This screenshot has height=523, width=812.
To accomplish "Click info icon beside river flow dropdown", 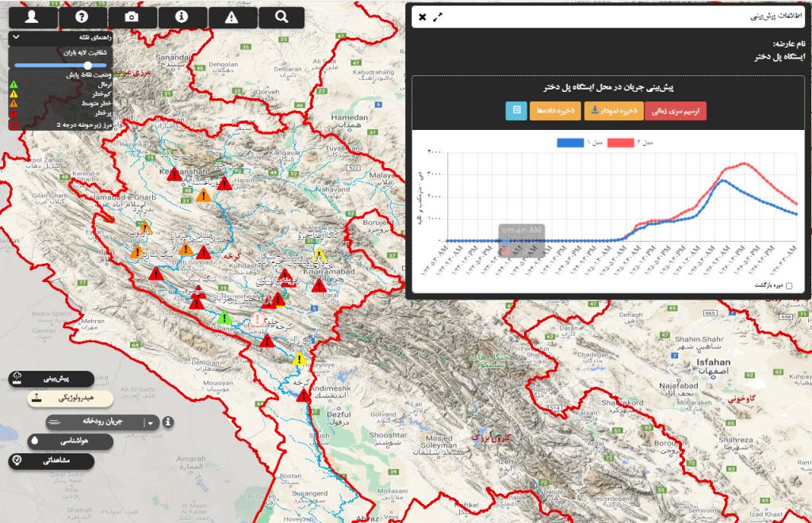I will [168, 422].
